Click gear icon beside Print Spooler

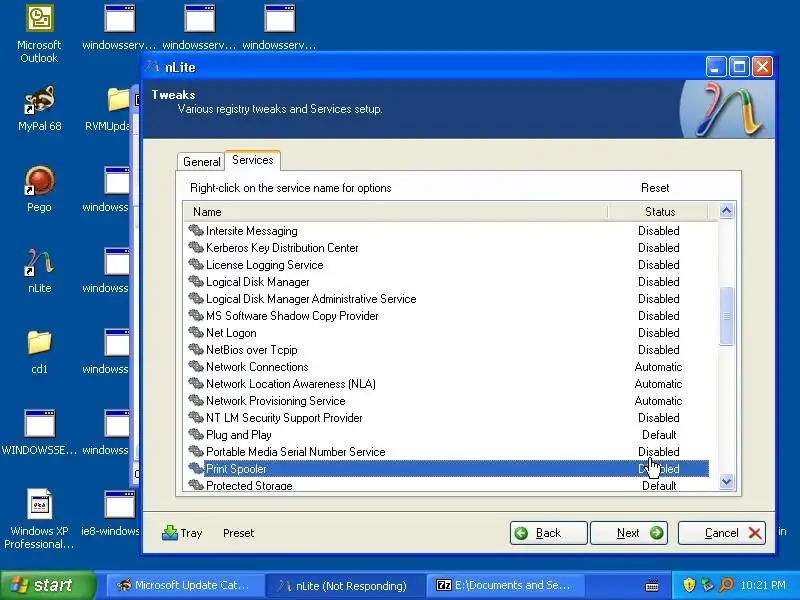click(196, 468)
